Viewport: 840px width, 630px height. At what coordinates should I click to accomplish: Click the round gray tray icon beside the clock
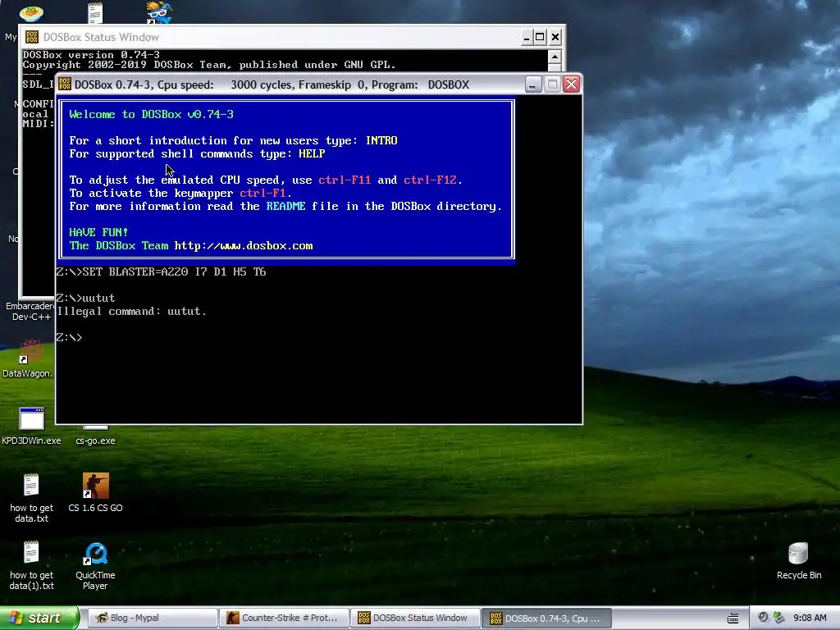tap(763, 618)
